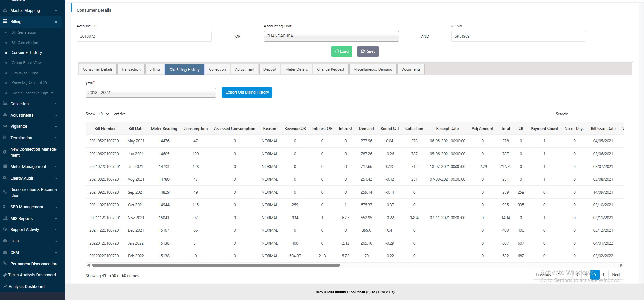Click the Billing monitor icon in the sidebar
The height and width of the screenshot is (300, 644).
coord(5,21)
